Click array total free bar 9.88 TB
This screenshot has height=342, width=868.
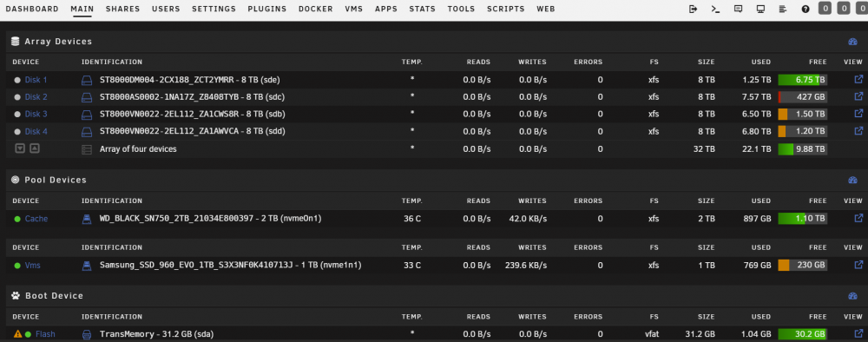[x=802, y=148]
